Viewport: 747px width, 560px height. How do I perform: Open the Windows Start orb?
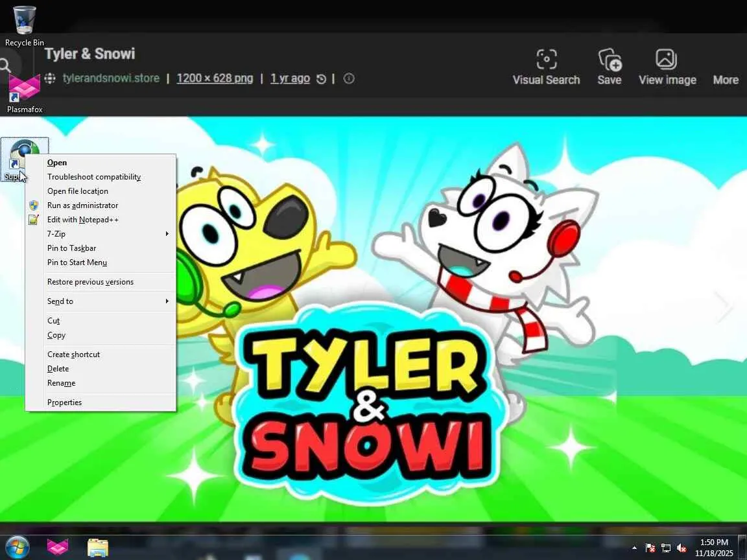pos(17,547)
